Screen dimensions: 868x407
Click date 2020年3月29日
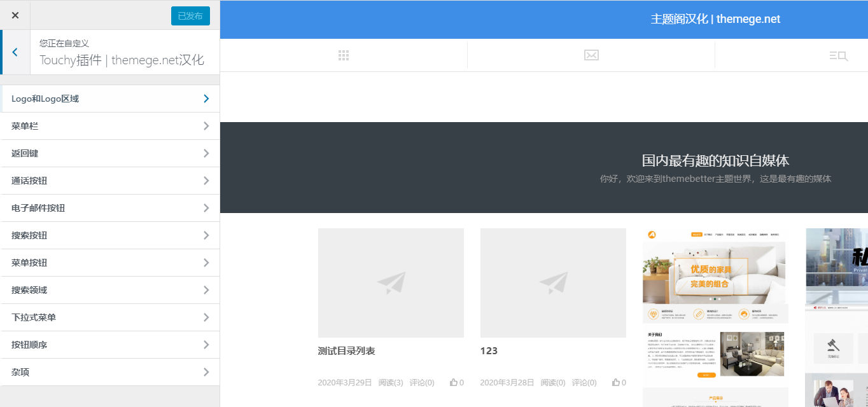tap(345, 383)
